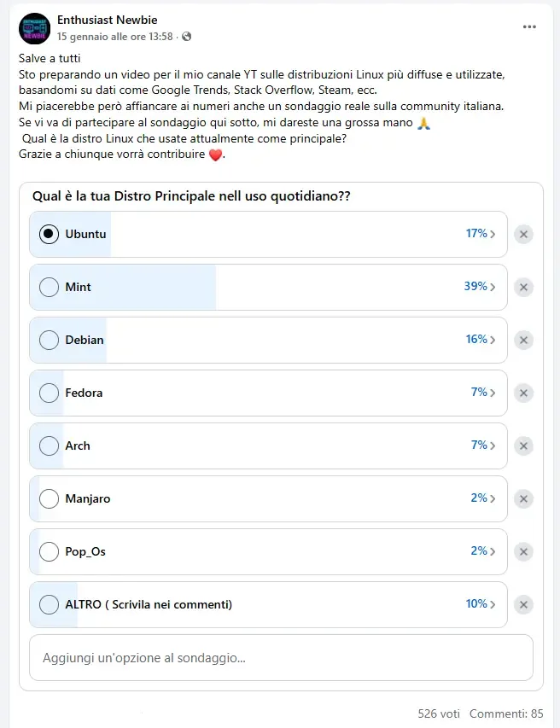Select the Mint radio button
This screenshot has width=560, height=728.
click(50, 287)
